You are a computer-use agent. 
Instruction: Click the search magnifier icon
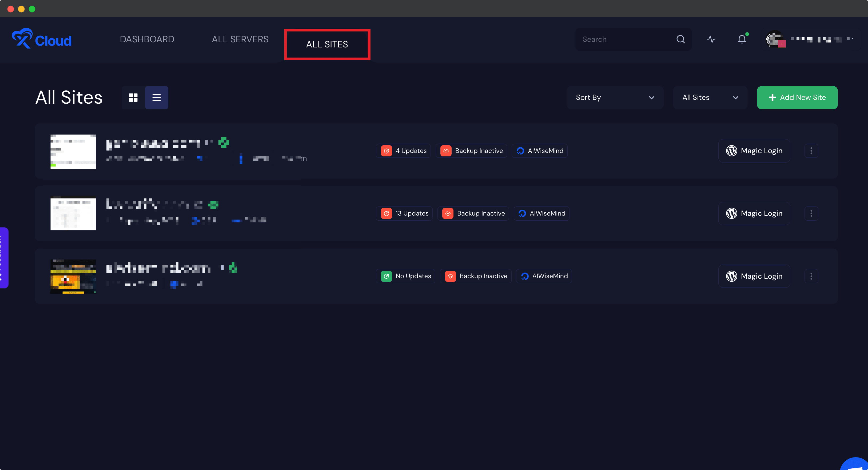[x=680, y=39]
